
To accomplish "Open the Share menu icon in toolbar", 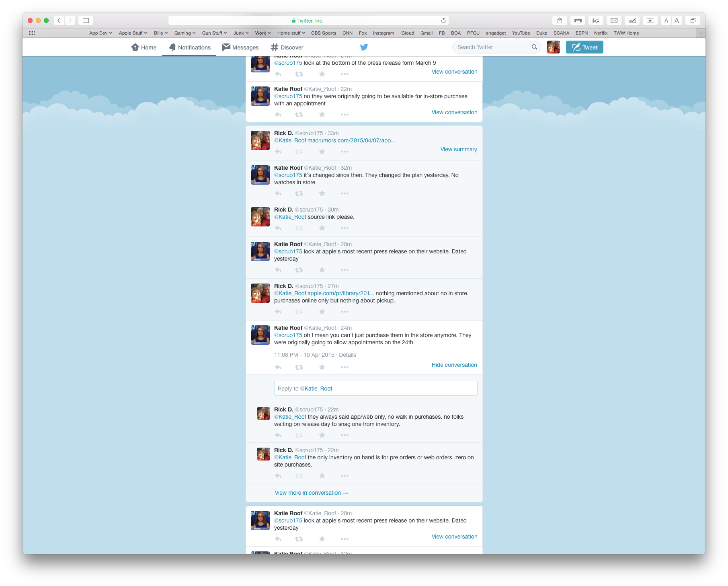I will click(x=560, y=21).
